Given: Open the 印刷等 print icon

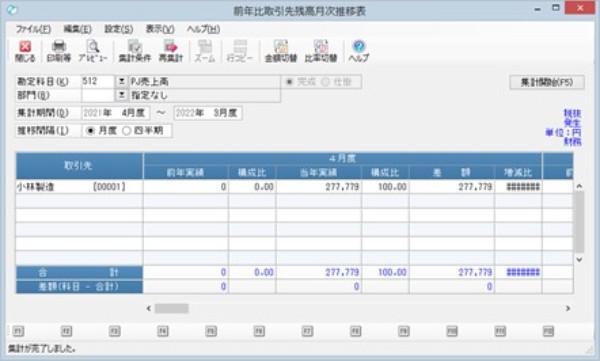Looking at the screenshot, I should pyautogui.click(x=59, y=51).
